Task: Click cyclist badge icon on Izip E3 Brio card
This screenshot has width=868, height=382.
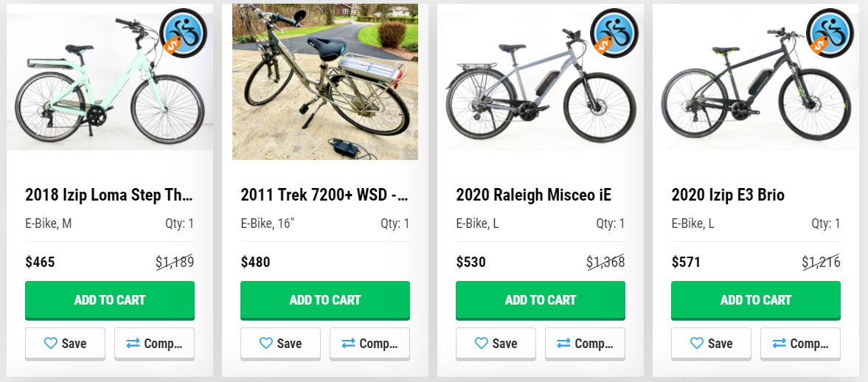Action: (830, 33)
